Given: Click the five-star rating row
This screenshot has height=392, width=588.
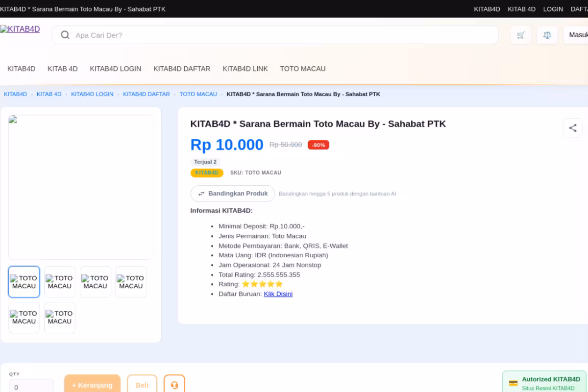Looking at the screenshot, I should tap(262, 284).
